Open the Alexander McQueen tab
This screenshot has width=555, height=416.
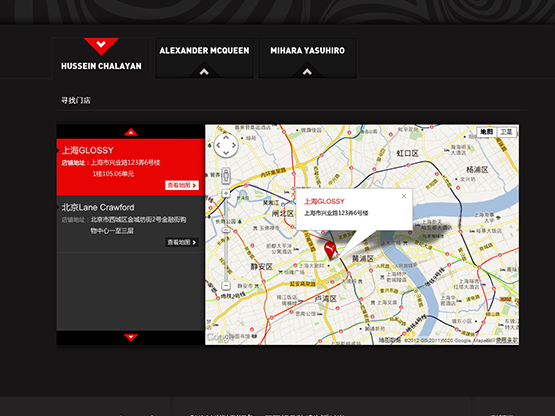[x=204, y=58]
